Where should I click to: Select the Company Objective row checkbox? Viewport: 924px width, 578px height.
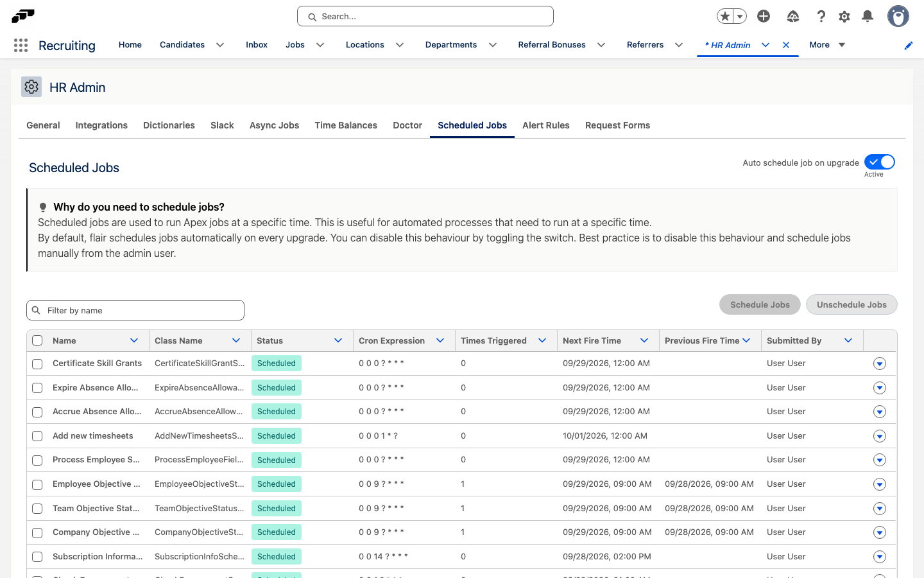point(37,532)
